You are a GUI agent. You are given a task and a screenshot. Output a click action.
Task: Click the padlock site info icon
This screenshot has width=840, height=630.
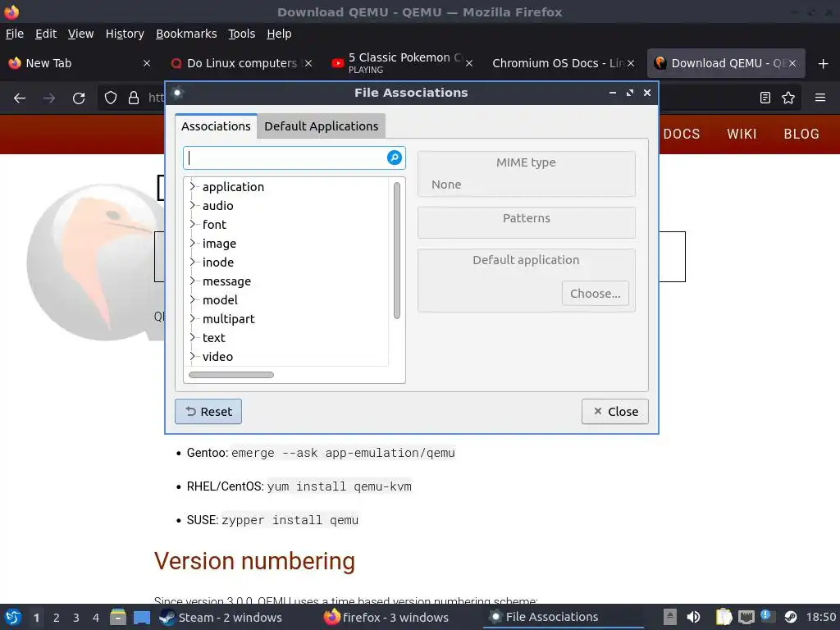coord(134,98)
